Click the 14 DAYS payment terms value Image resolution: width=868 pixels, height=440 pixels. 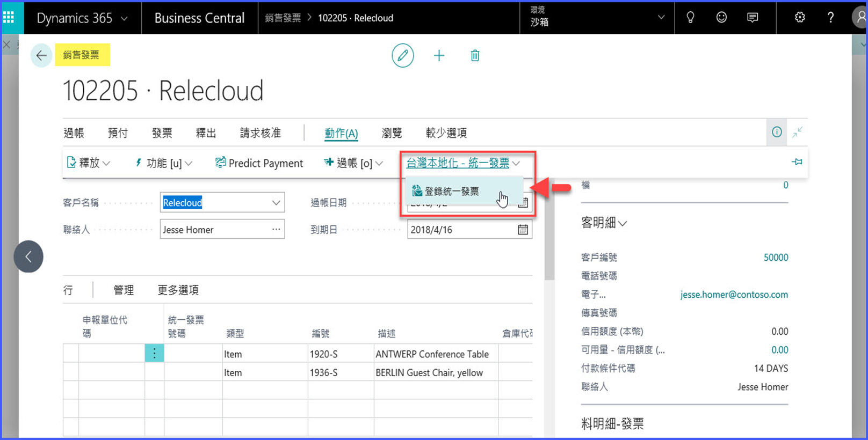click(771, 369)
